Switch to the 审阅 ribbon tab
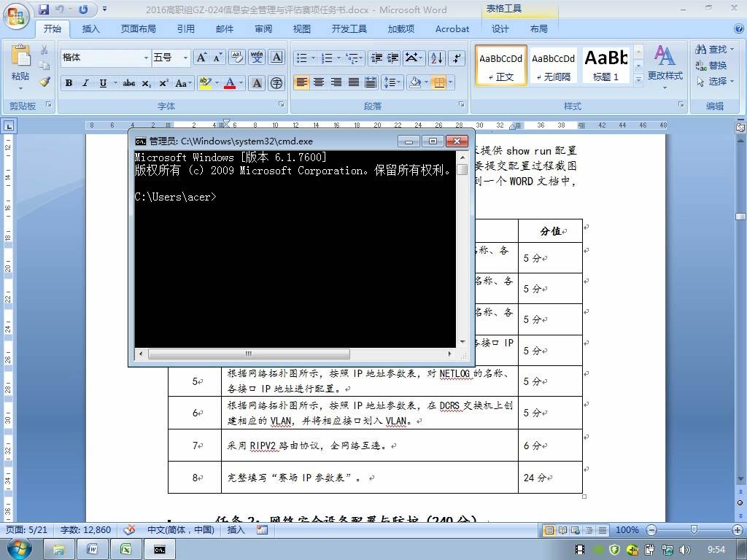The image size is (747, 560). [263, 29]
